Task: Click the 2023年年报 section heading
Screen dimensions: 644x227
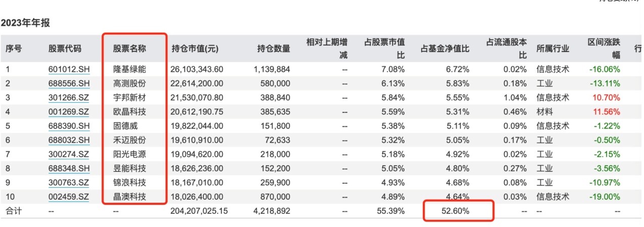Action: (25, 23)
